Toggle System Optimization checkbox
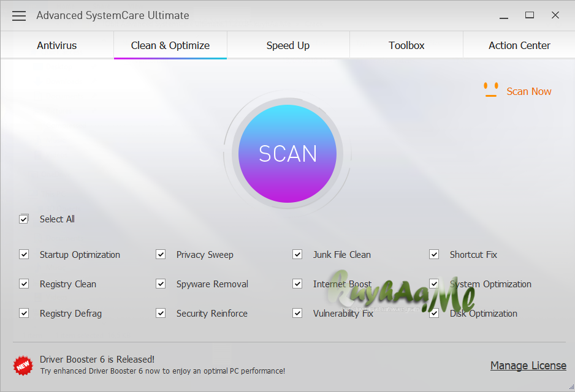Screen dimensions: 575x392 [434, 284]
